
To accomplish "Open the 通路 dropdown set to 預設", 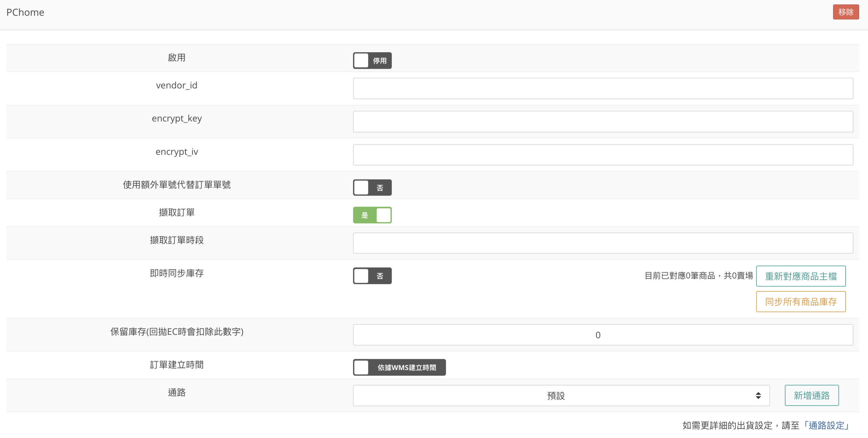I will [556, 395].
